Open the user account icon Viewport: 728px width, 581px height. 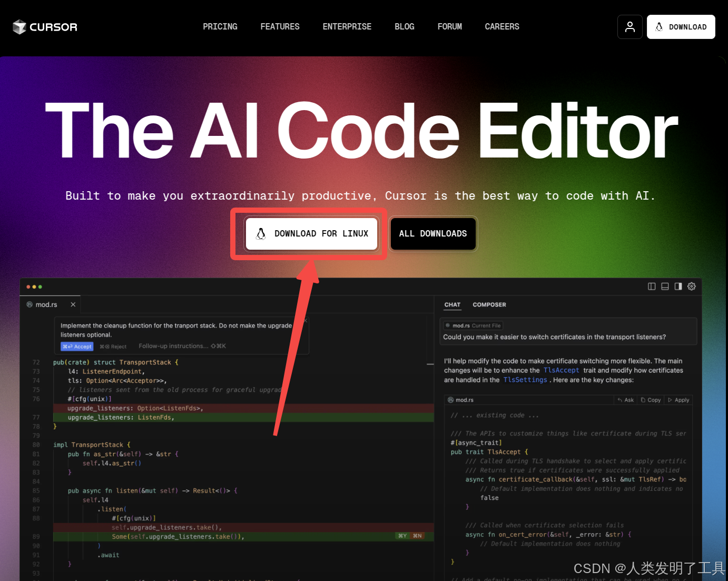630,27
